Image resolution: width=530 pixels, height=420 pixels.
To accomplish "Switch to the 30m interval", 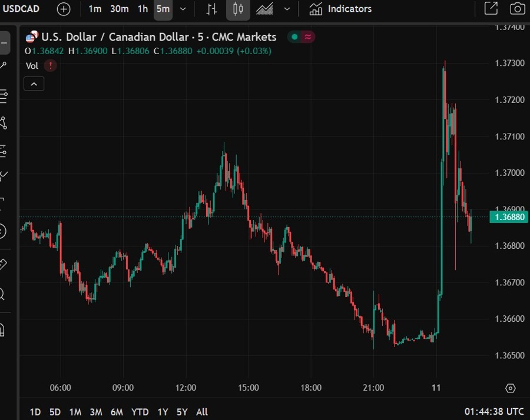I will click(x=120, y=9).
